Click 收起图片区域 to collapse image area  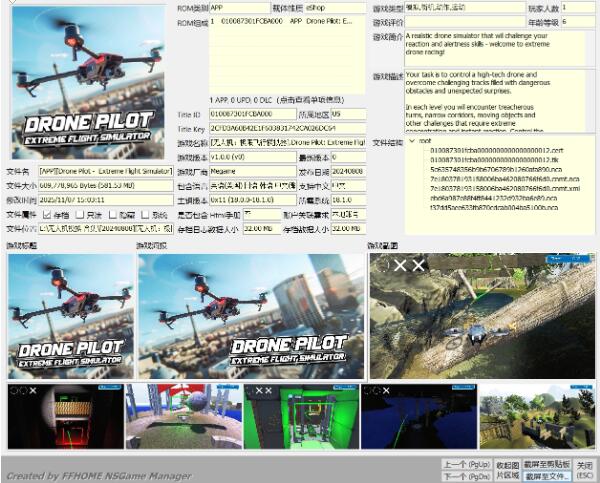(507, 470)
